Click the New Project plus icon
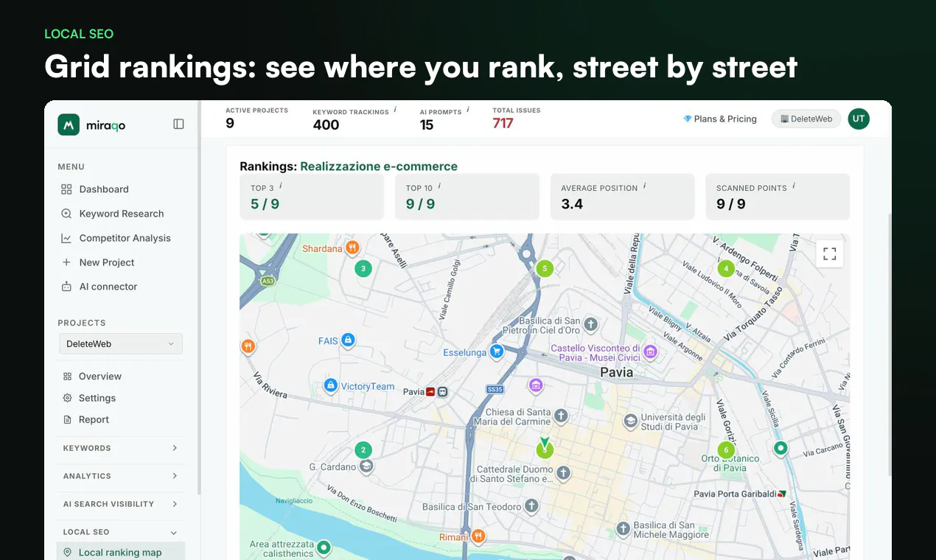This screenshot has width=936, height=560. click(x=66, y=262)
